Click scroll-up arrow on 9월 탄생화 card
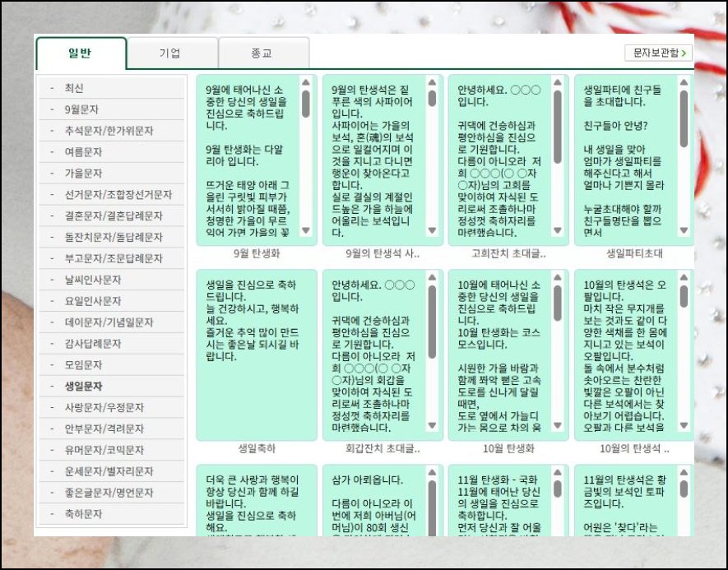 point(305,82)
